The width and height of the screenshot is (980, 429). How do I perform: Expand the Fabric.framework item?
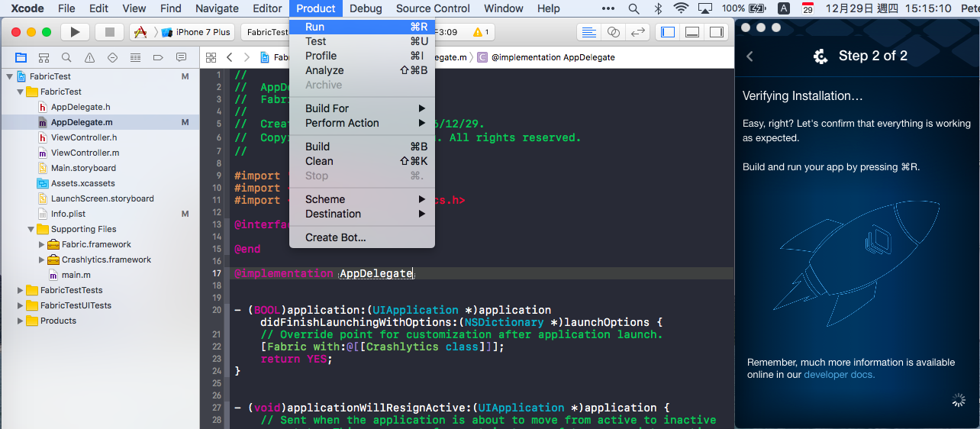point(42,244)
